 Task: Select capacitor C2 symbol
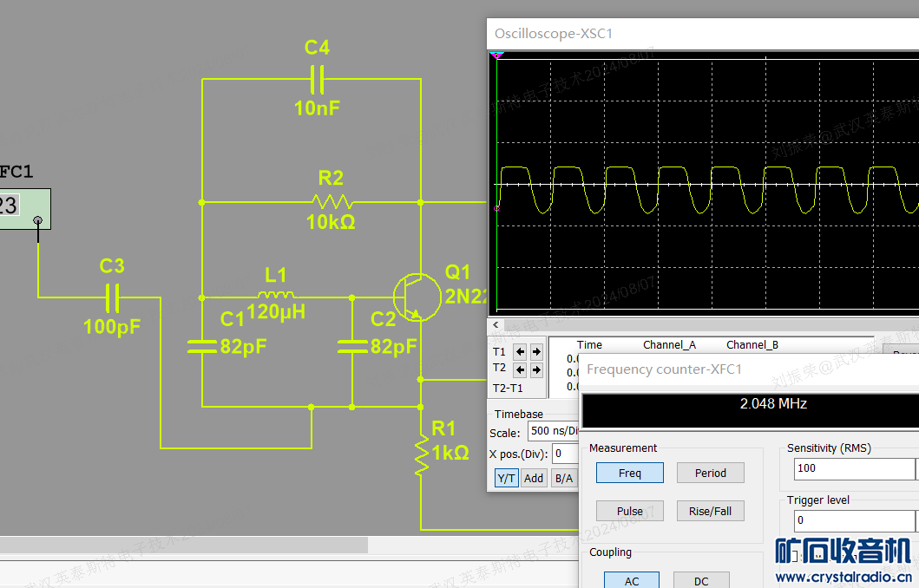pyautogui.click(x=352, y=347)
